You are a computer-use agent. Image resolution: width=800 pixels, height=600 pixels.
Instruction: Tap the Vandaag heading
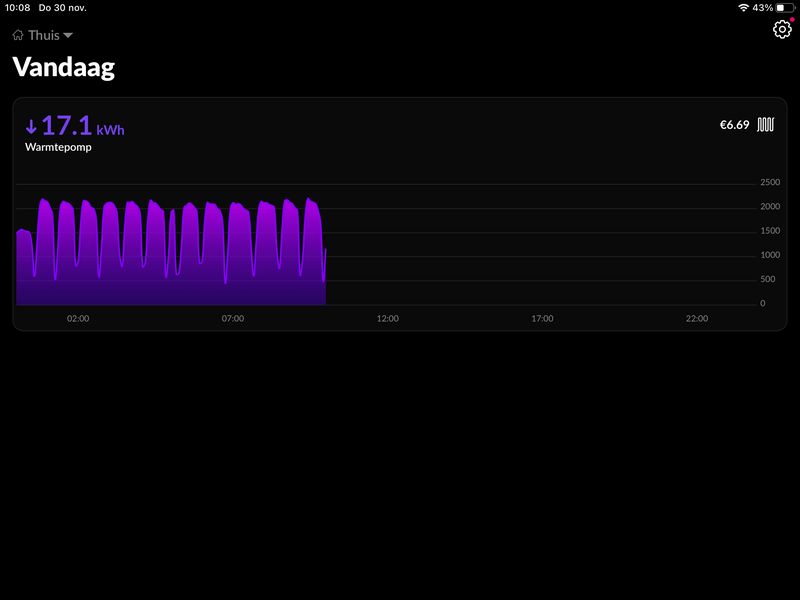(64, 67)
